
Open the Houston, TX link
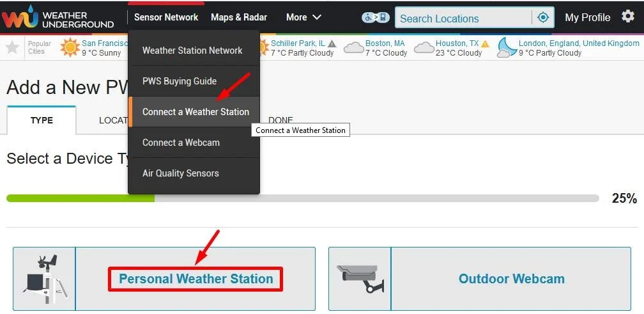[x=457, y=43]
